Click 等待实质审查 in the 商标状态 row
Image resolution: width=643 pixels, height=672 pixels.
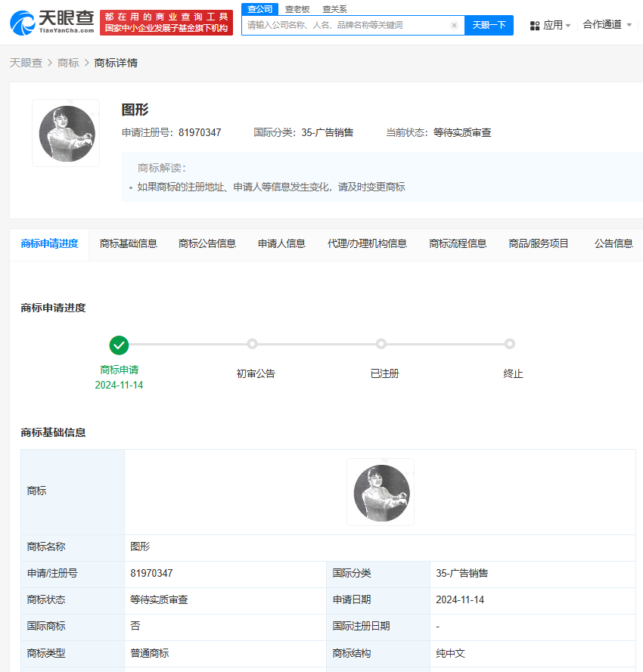coord(159,600)
